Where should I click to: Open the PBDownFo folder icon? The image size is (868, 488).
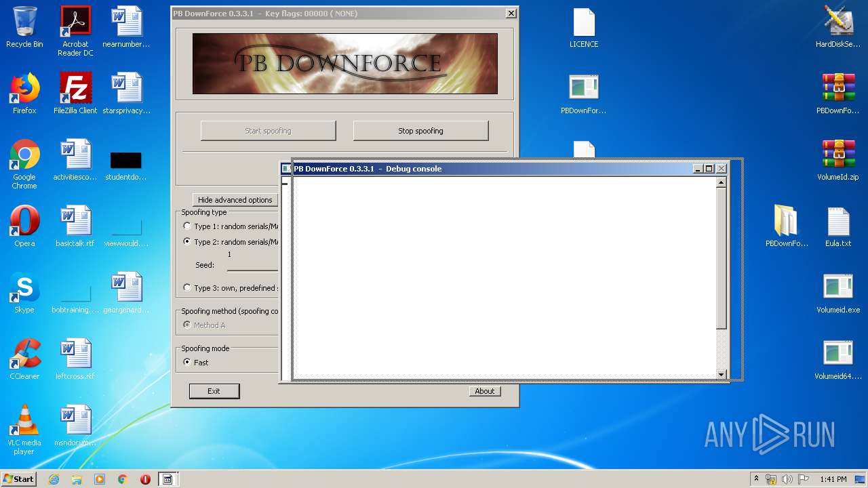click(x=787, y=226)
